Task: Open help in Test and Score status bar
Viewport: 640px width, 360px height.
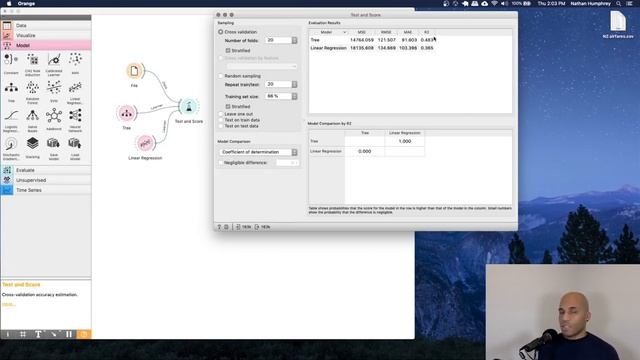Action: click(219, 227)
